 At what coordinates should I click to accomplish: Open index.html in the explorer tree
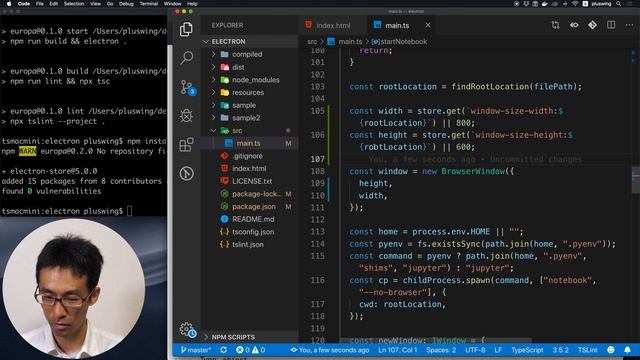[250, 169]
